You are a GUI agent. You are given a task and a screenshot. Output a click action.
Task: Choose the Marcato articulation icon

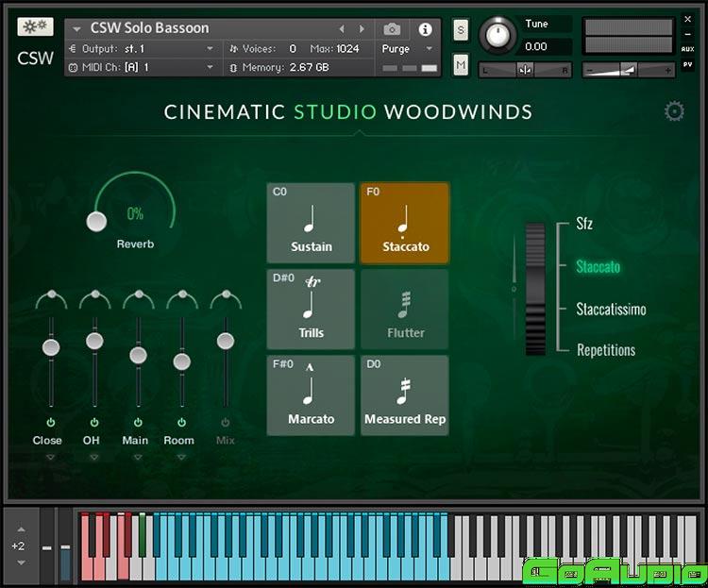[311, 395]
